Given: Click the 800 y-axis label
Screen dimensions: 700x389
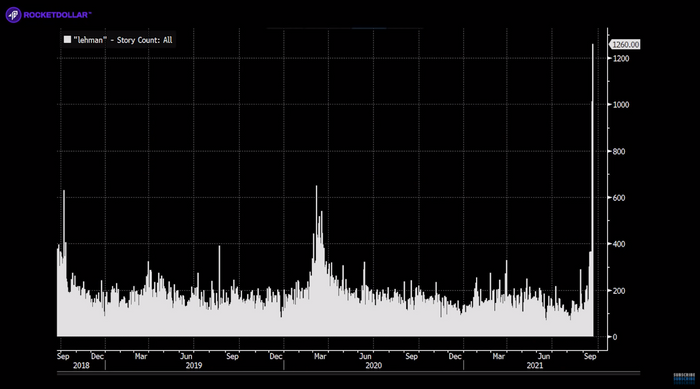Looking at the screenshot, I should 619,151.
